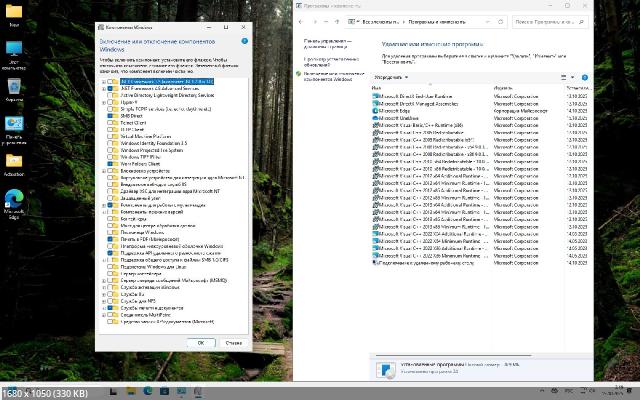640x400 pixels.
Task: Toggle the Telnet Client checkbox
Action: [x=109, y=123]
